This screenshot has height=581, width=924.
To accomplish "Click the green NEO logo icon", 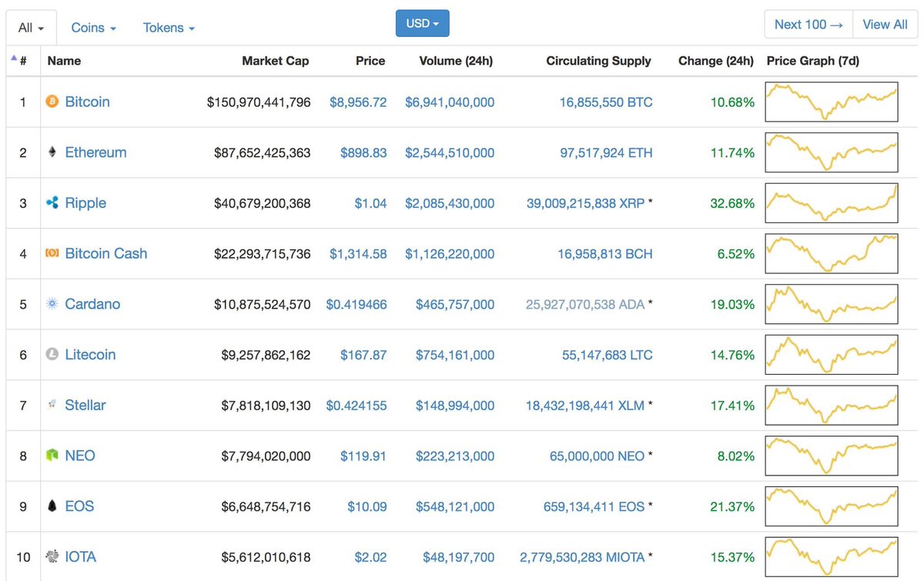I will pyautogui.click(x=52, y=456).
